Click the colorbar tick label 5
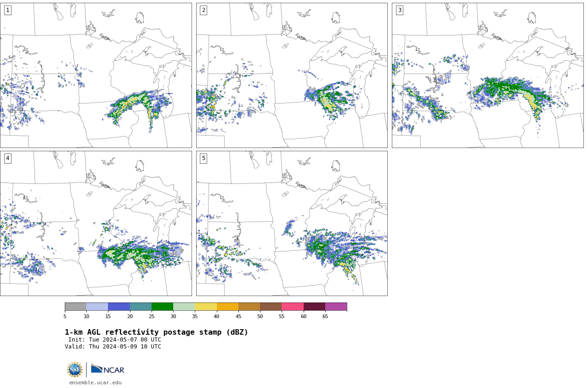588x388 pixels. click(x=65, y=316)
